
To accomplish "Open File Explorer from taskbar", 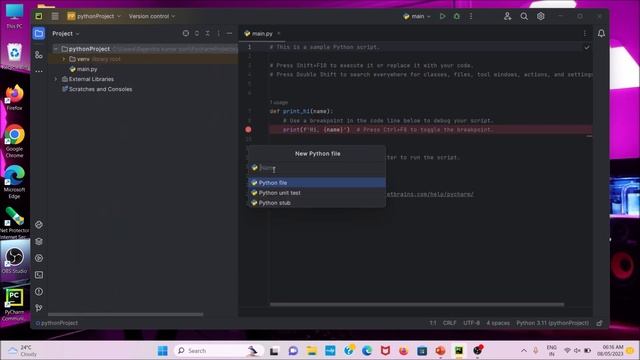I will point(312,351).
